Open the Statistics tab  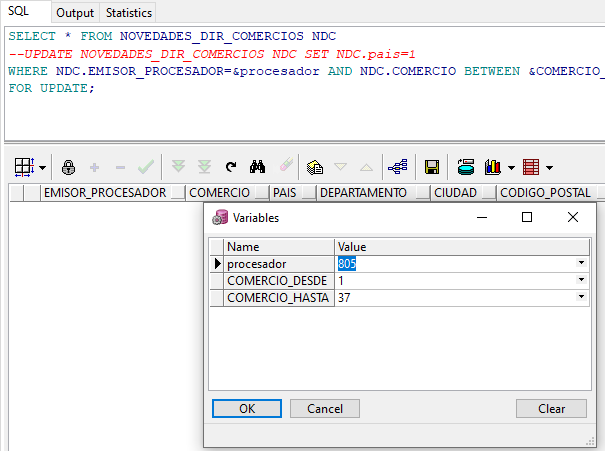coord(129,13)
